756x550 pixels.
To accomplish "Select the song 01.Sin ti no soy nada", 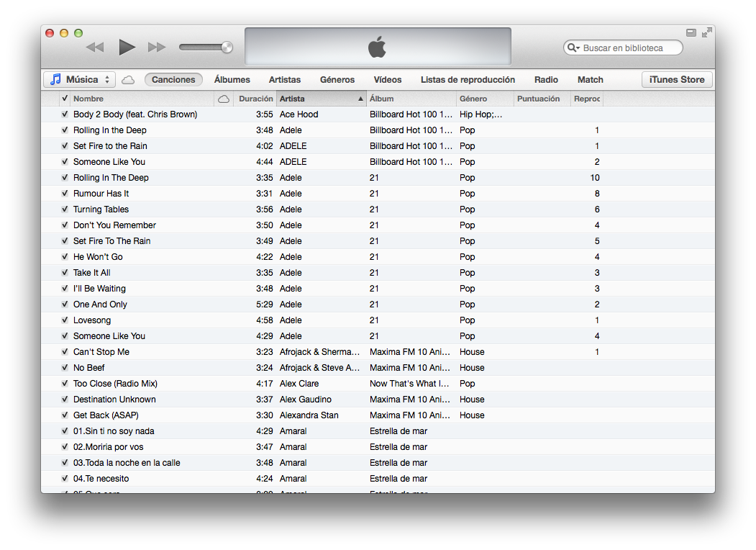I will 114,430.
